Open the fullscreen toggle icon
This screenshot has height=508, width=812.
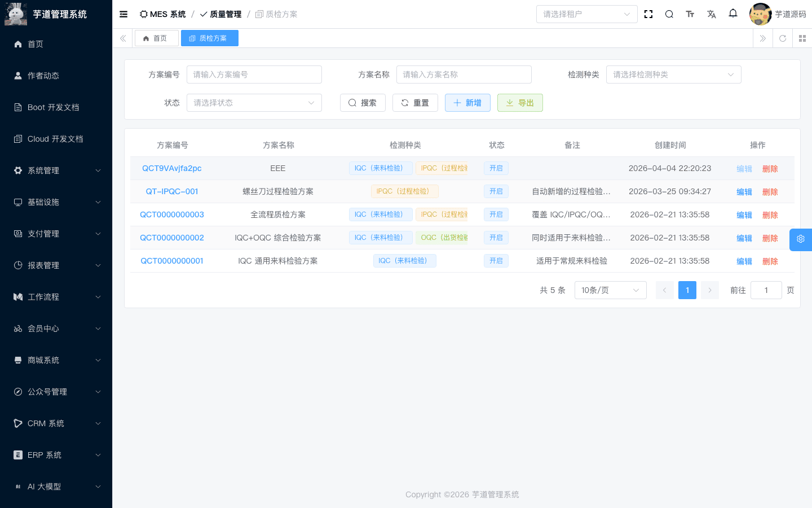(x=648, y=14)
